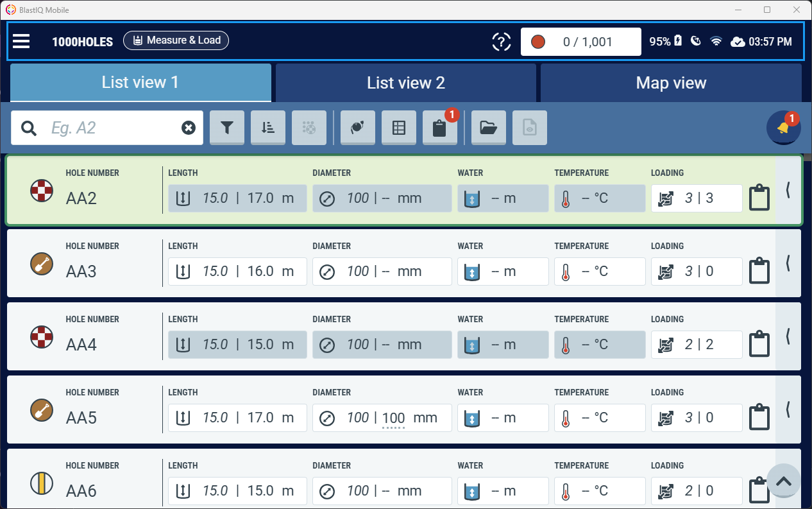812x509 pixels.
Task: Switch to List view 1 tab
Action: coord(140,82)
